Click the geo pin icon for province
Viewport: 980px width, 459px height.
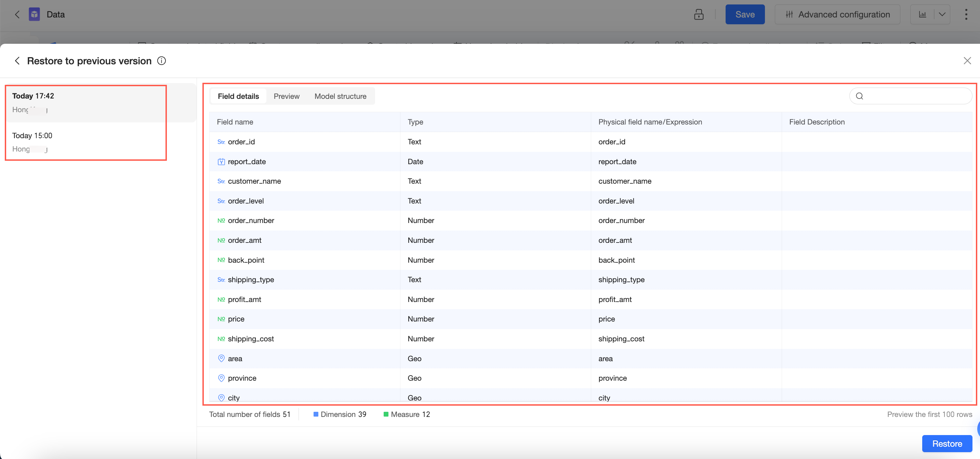[221, 378]
